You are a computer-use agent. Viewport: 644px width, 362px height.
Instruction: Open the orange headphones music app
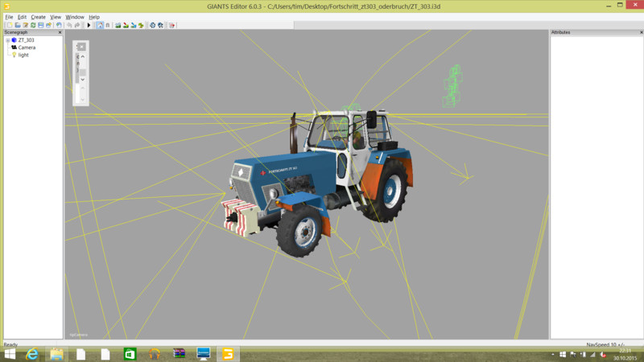[155, 354]
